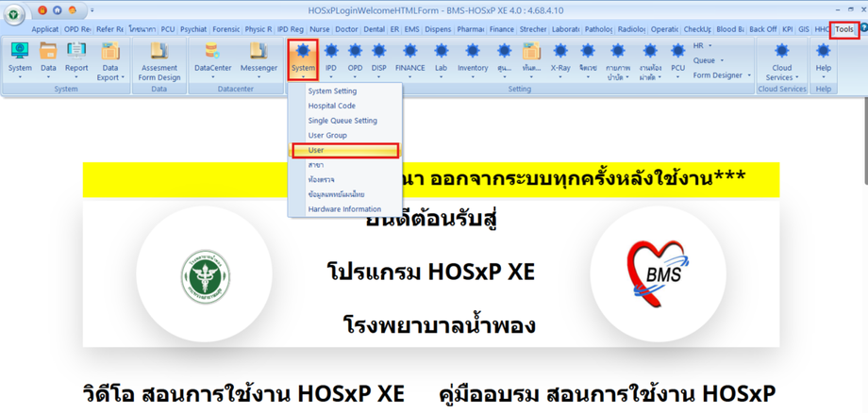This screenshot has width=868, height=413.
Task: Click the orange user quick-access icon
Action: click(73, 10)
